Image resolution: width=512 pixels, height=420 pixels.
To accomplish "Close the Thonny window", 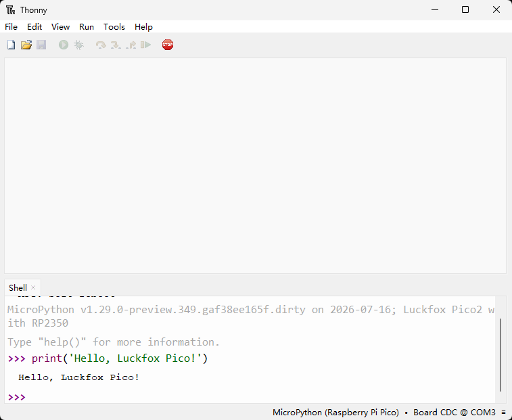I will coord(496,9).
